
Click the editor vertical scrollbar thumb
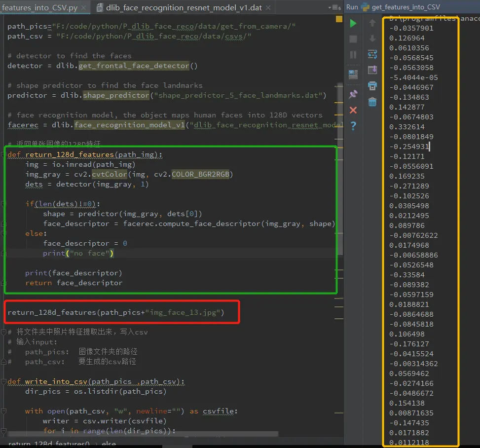coord(340,168)
